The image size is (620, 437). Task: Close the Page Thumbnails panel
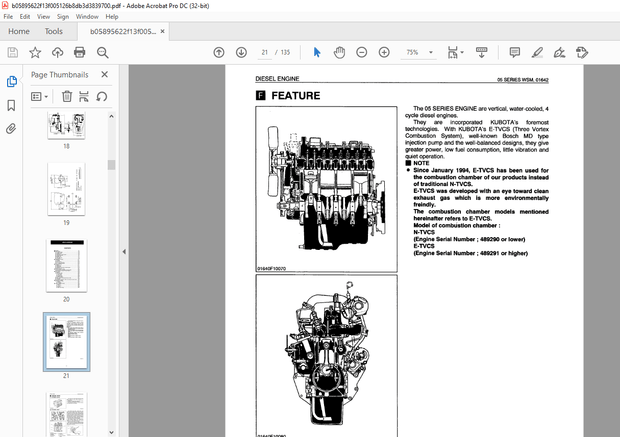click(x=105, y=74)
